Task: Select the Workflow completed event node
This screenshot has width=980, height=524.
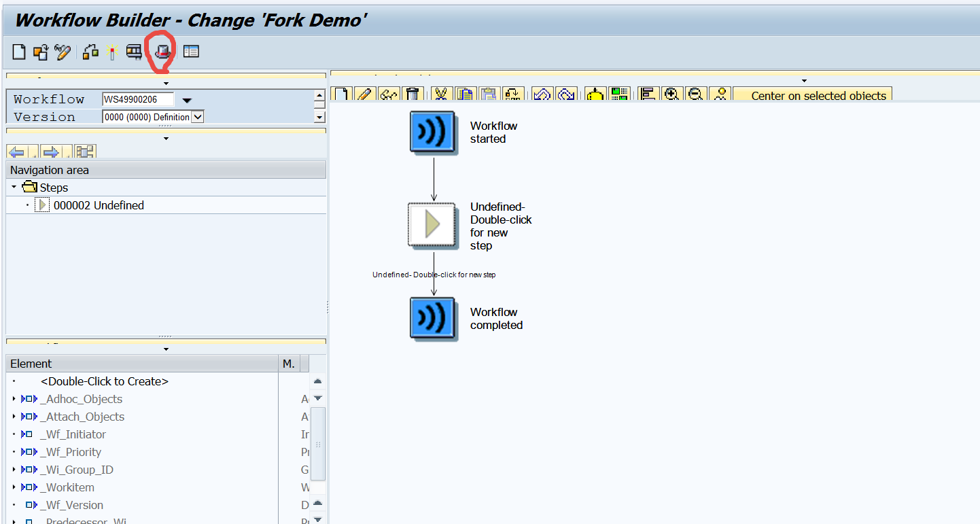Action: (x=432, y=318)
